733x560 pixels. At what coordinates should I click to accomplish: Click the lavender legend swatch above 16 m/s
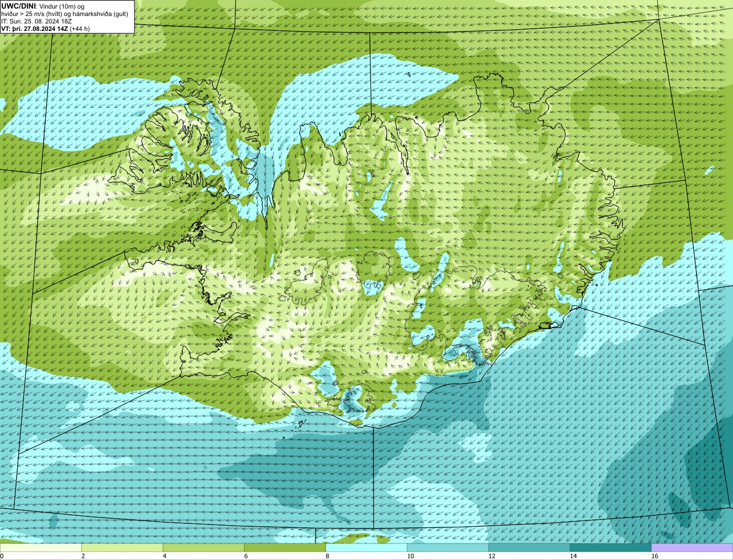[x=692, y=548]
